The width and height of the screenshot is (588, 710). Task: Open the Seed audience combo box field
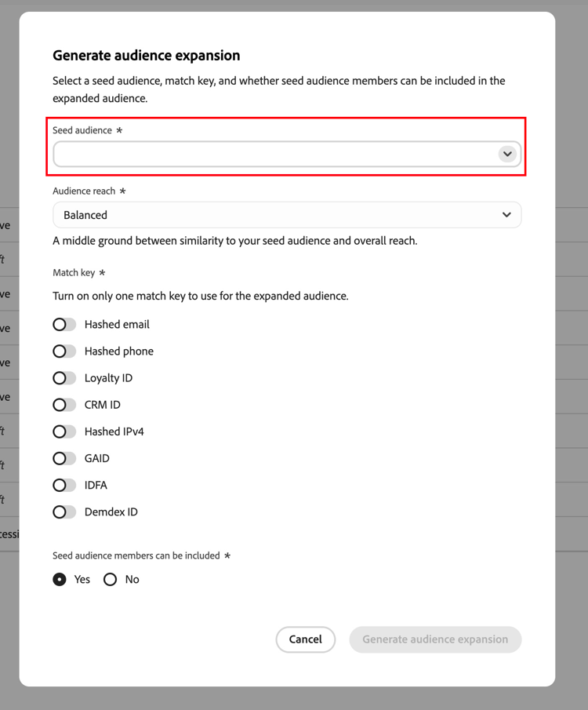tap(287, 154)
